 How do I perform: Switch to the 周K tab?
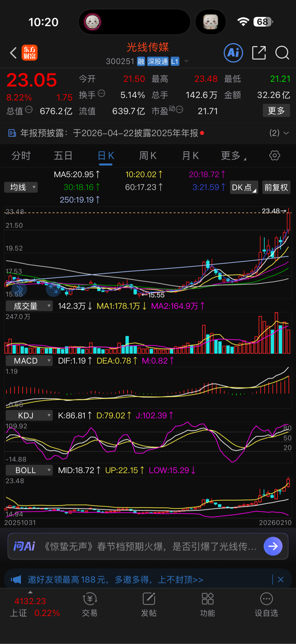tap(148, 156)
